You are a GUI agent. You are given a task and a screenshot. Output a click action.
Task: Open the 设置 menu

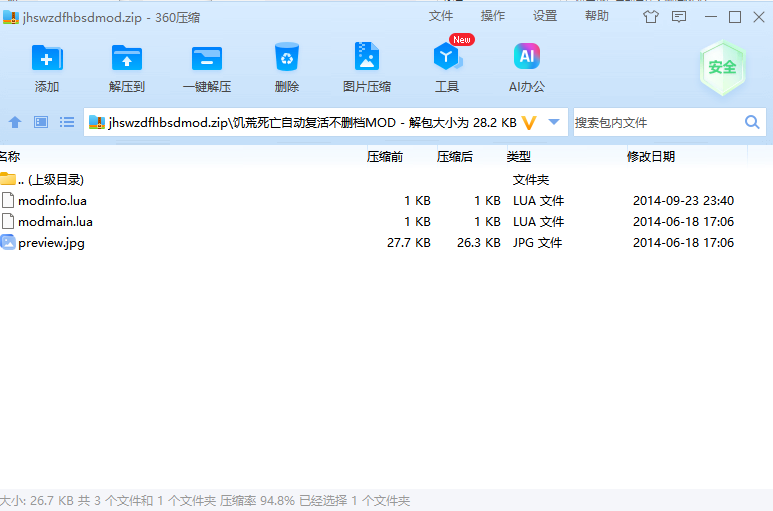tap(545, 16)
